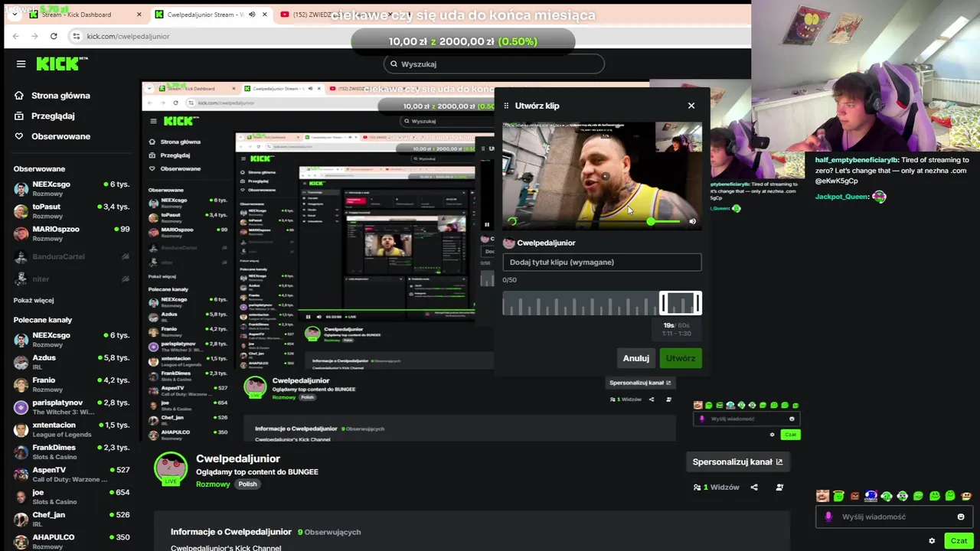Open followed channel NEEXcsgo under Obserwowane
This screenshot has height=551, width=980.
point(71,189)
